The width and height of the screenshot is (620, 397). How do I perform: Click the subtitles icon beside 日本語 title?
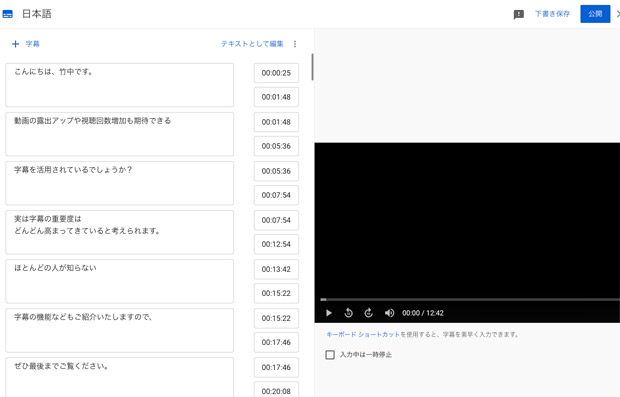[x=8, y=14]
